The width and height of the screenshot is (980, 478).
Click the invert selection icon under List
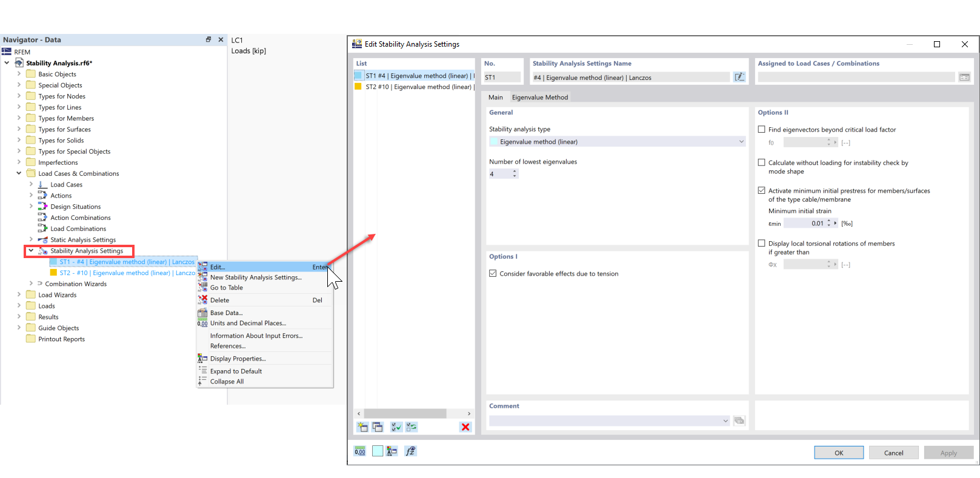(412, 427)
